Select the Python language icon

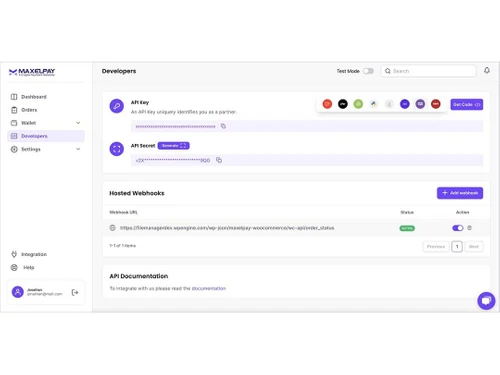(x=374, y=104)
